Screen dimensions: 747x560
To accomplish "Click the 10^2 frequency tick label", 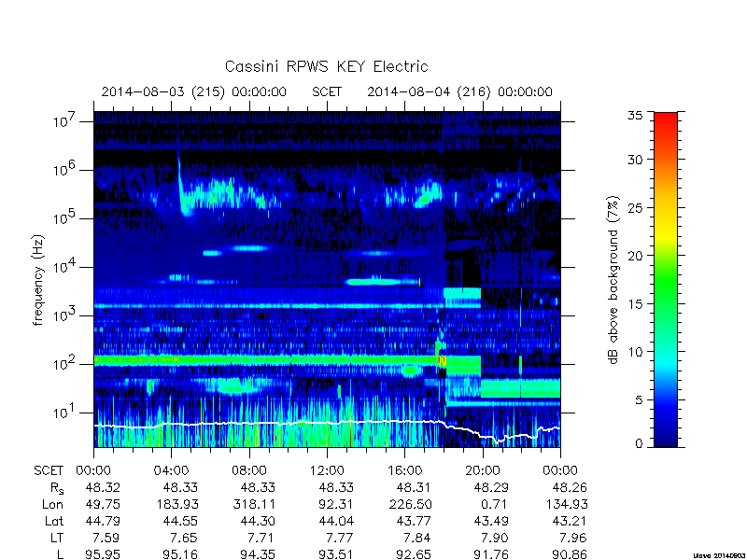I will [x=65, y=364].
